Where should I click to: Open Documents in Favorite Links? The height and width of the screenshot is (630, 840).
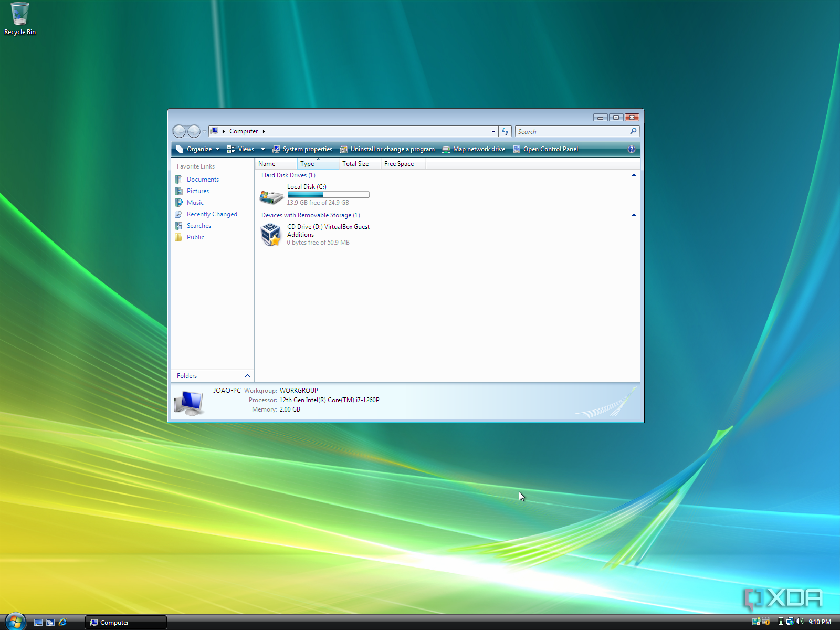tap(203, 180)
